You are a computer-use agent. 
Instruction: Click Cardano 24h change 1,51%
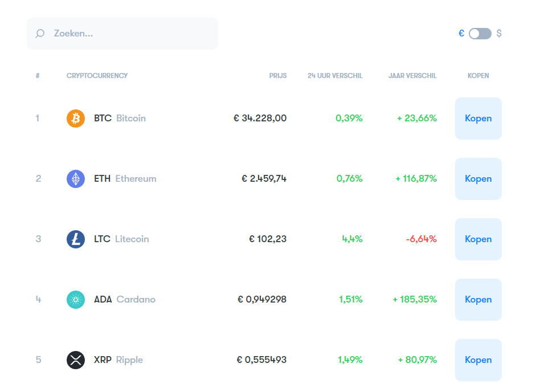351,300
